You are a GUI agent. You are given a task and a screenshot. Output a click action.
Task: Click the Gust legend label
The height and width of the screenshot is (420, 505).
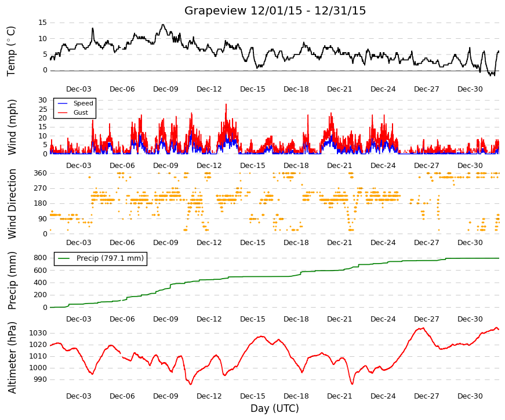tap(81, 112)
